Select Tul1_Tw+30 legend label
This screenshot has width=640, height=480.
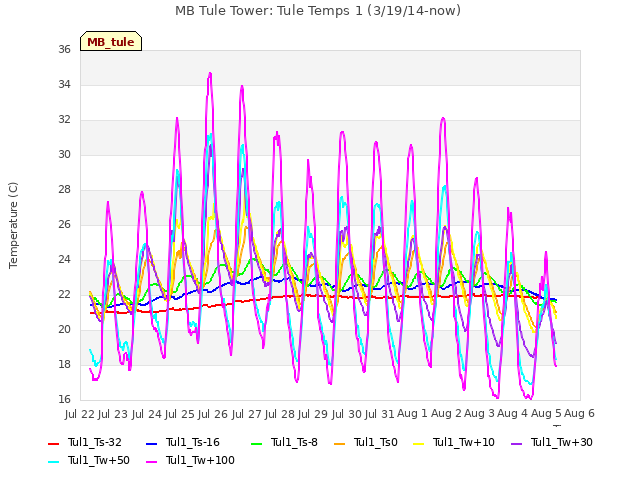coord(562,442)
